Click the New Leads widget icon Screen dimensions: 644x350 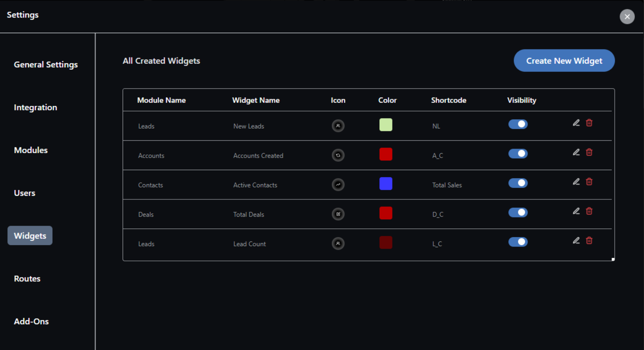(338, 126)
